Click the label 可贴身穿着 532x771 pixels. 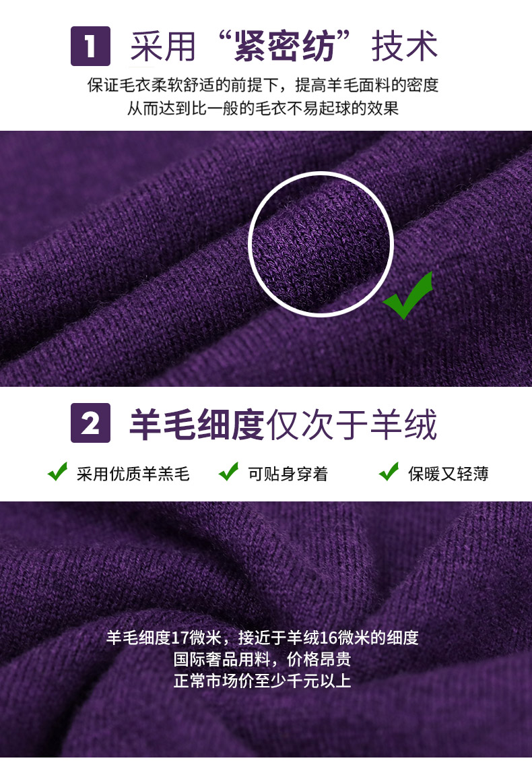[288, 474]
